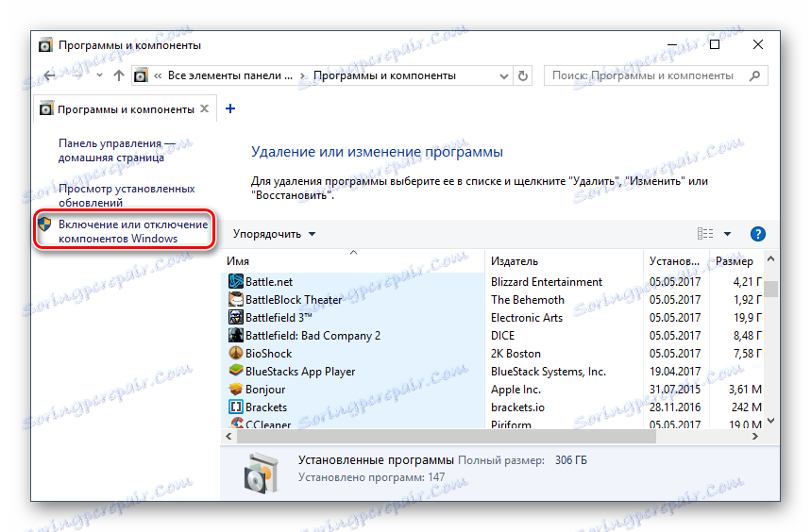
Task: Click install date 28.11.2016 cell
Action: coord(675,407)
